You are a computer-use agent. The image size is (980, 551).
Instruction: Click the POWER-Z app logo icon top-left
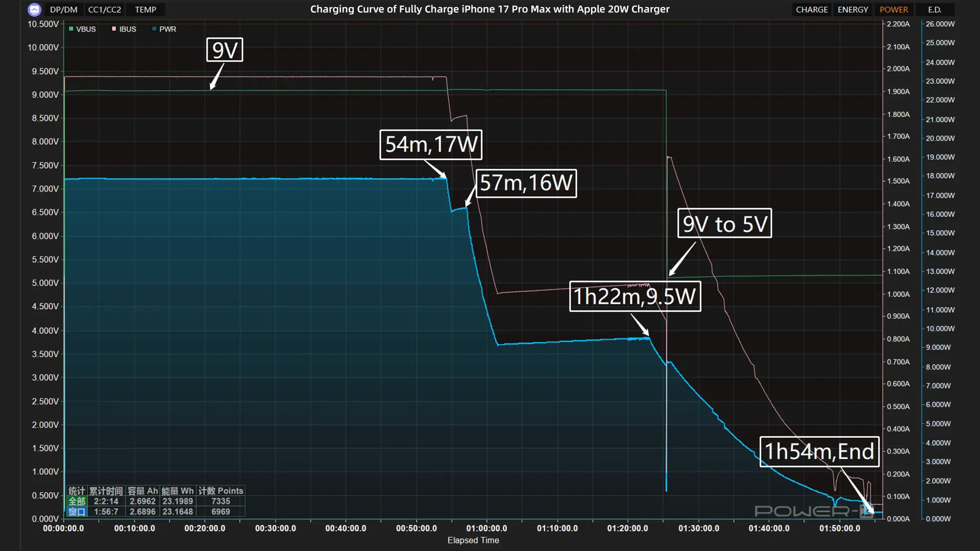[34, 9]
